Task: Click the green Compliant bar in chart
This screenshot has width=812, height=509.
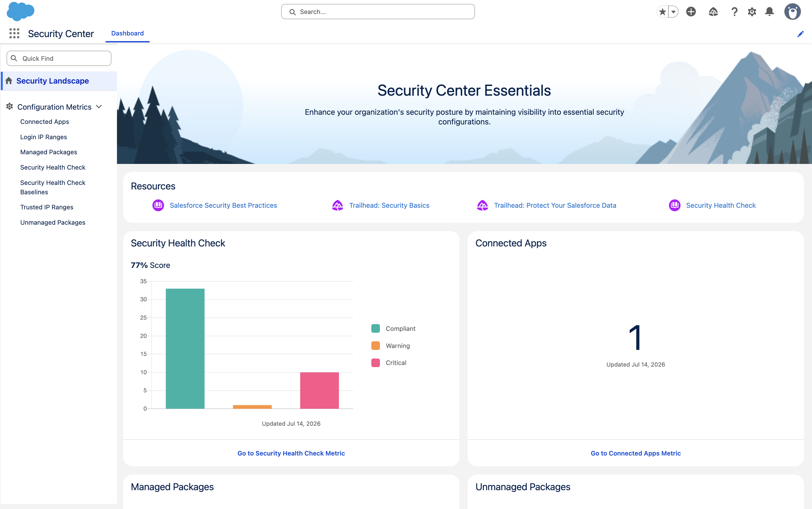Action: point(185,348)
